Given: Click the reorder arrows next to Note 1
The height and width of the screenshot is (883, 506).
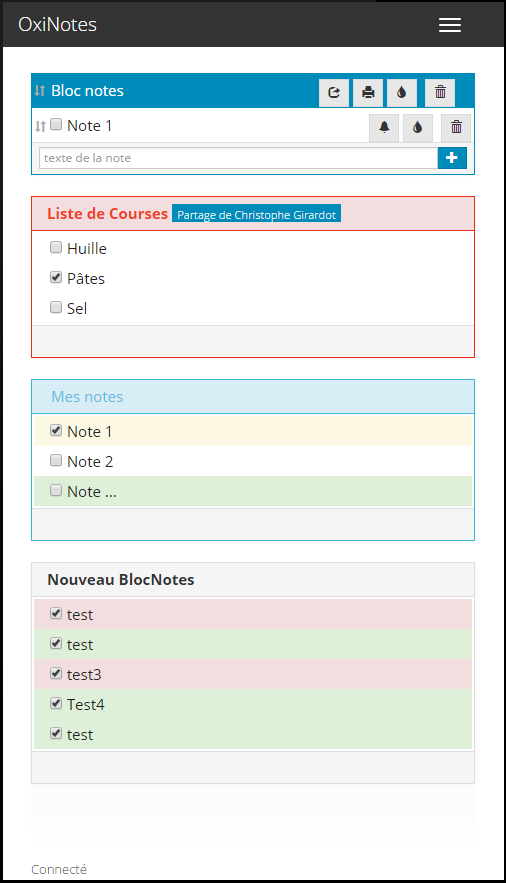Looking at the screenshot, I should (40, 126).
